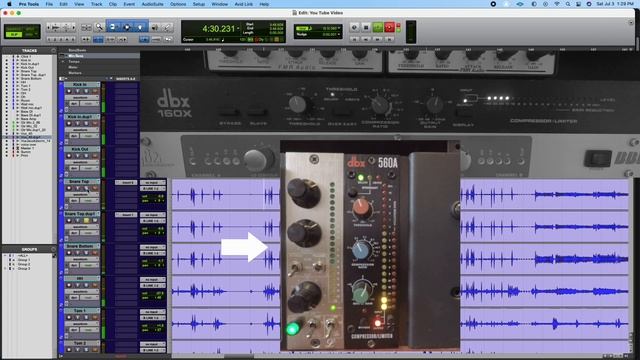Open the File menu
This screenshot has height=360, width=640.
point(49,4)
